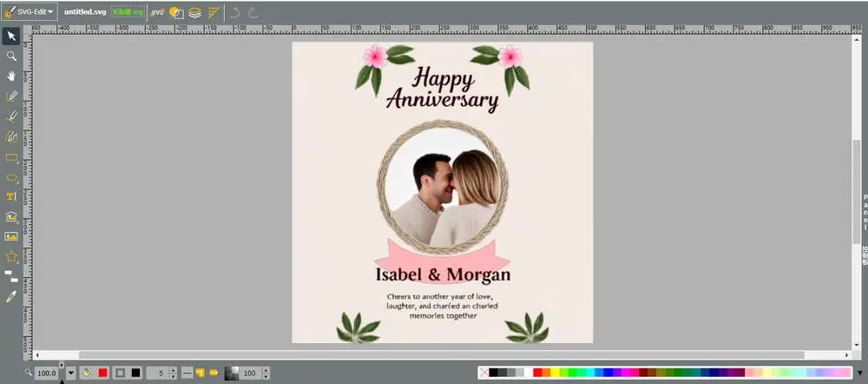Pick red from the color palette
The height and width of the screenshot is (384, 868).
click(x=537, y=373)
